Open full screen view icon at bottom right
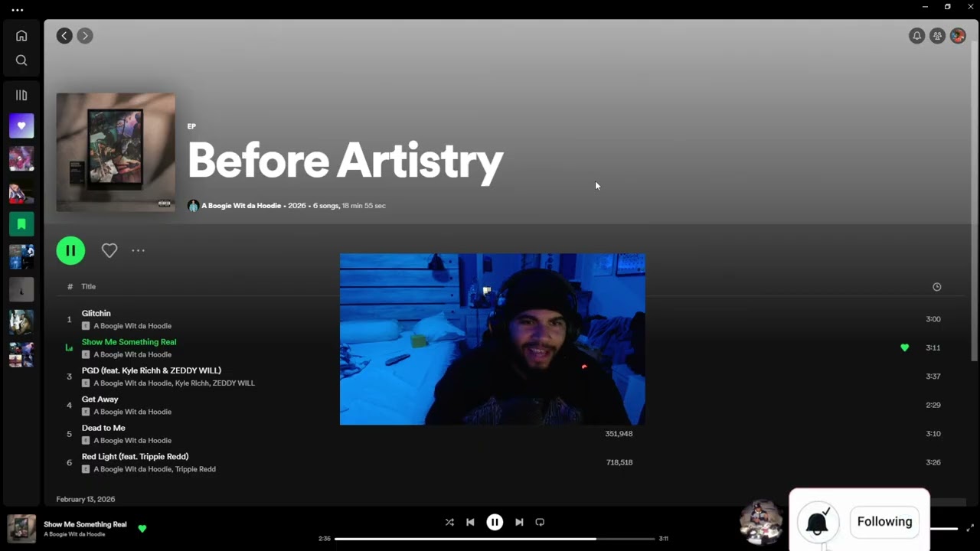This screenshot has height=551, width=980. coord(970,528)
